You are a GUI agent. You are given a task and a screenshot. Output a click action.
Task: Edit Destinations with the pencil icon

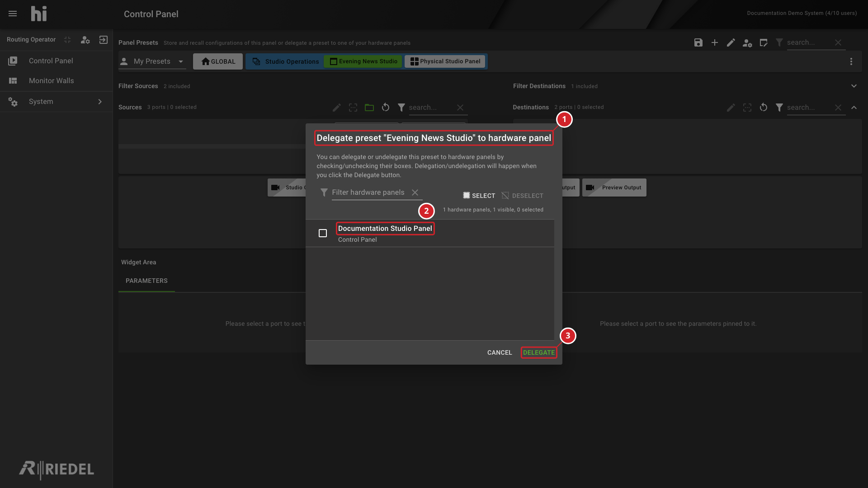pos(731,108)
